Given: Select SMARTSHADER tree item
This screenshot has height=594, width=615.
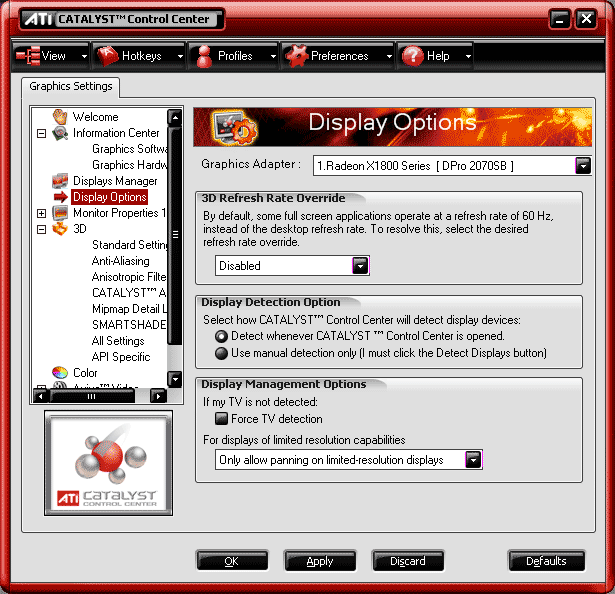Looking at the screenshot, I should (129, 325).
